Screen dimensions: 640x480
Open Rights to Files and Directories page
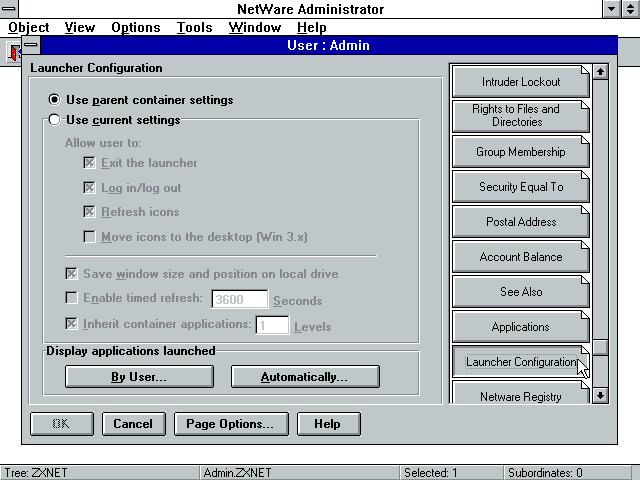(x=521, y=116)
